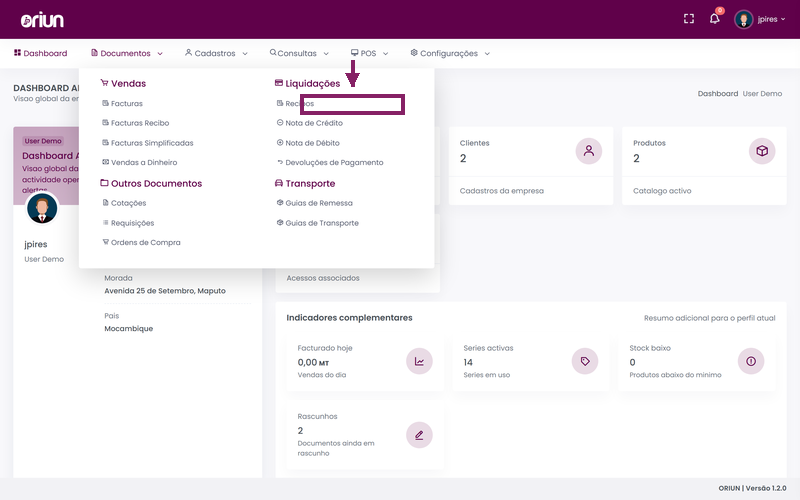Click the Requisições list icon
This screenshot has height=500, width=800.
click(106, 222)
